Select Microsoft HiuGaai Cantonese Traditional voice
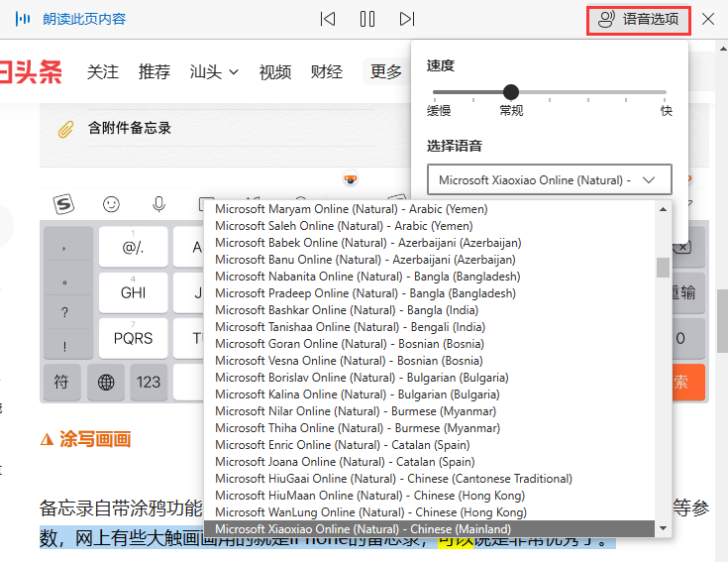The width and height of the screenshot is (728, 562). tap(430, 479)
